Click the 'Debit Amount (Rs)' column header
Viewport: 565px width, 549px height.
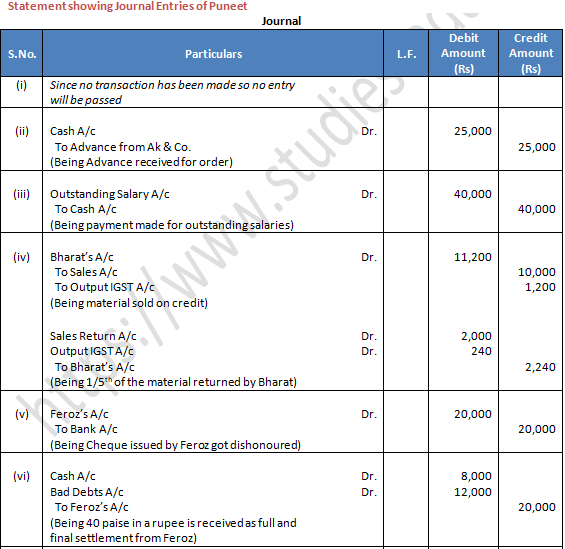tap(463, 53)
